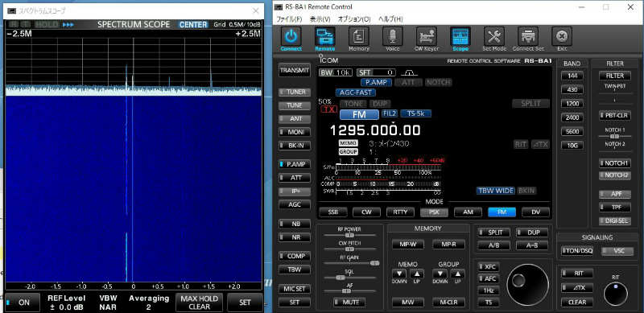
Task: Click the Connect power icon
Action: point(291,37)
